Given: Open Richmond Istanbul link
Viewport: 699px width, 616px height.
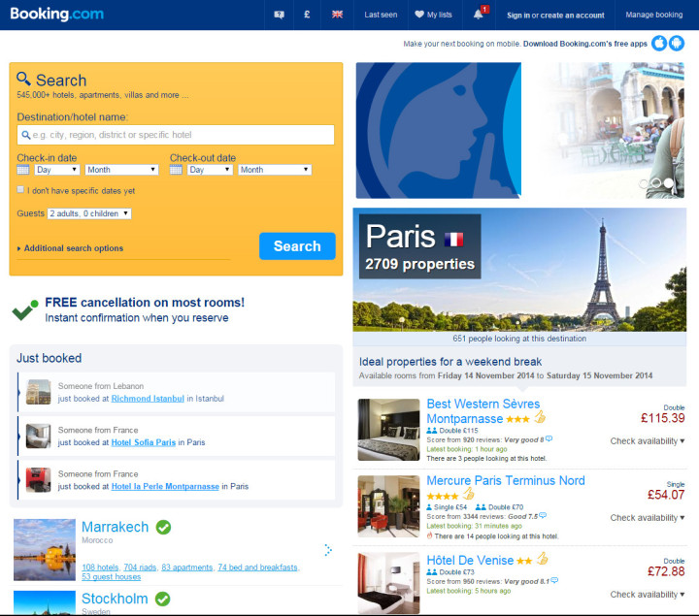Looking at the screenshot, I should pos(148,398).
